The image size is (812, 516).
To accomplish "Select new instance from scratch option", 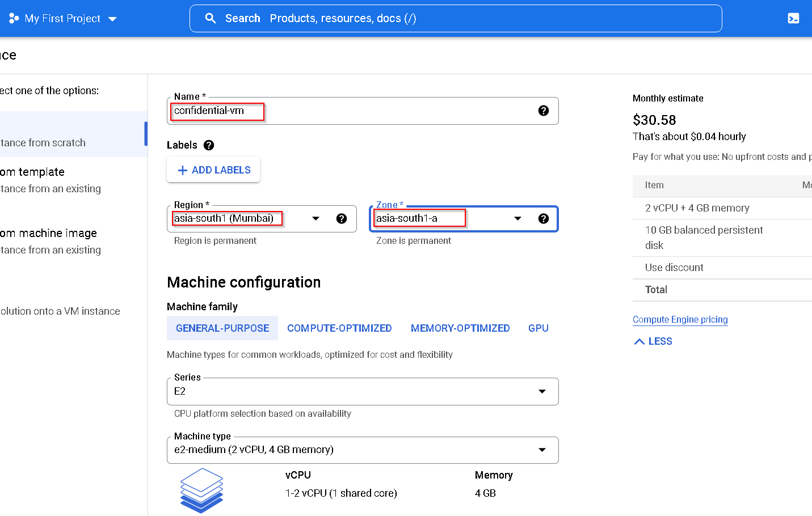I will click(73, 134).
